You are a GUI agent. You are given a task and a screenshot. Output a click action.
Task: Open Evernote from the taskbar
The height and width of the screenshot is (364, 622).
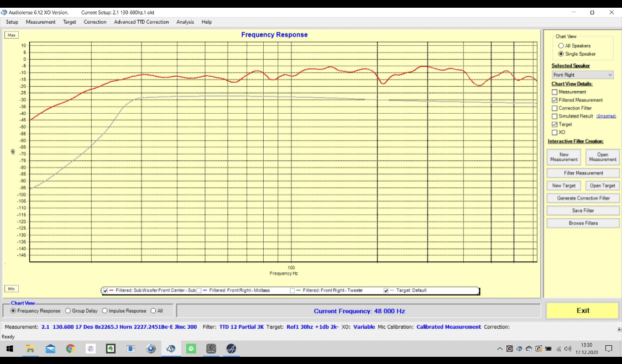coord(111,349)
